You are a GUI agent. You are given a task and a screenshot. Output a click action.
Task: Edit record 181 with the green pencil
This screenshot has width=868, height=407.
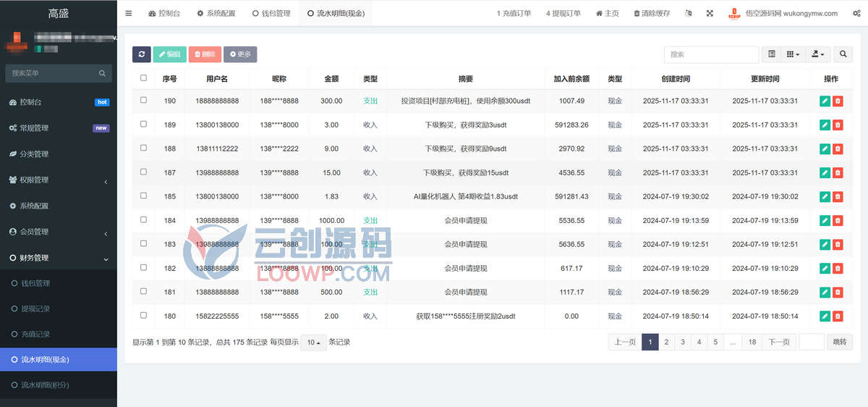point(825,293)
